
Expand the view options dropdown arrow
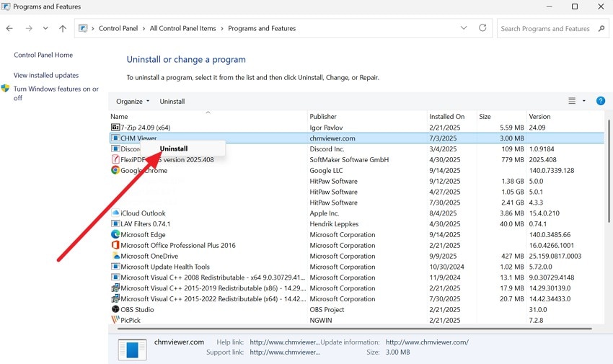[584, 101]
